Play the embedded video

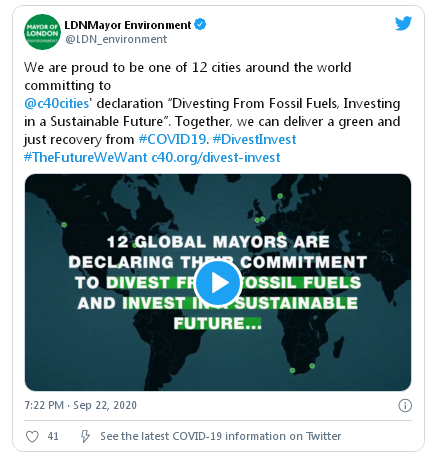[218, 283]
